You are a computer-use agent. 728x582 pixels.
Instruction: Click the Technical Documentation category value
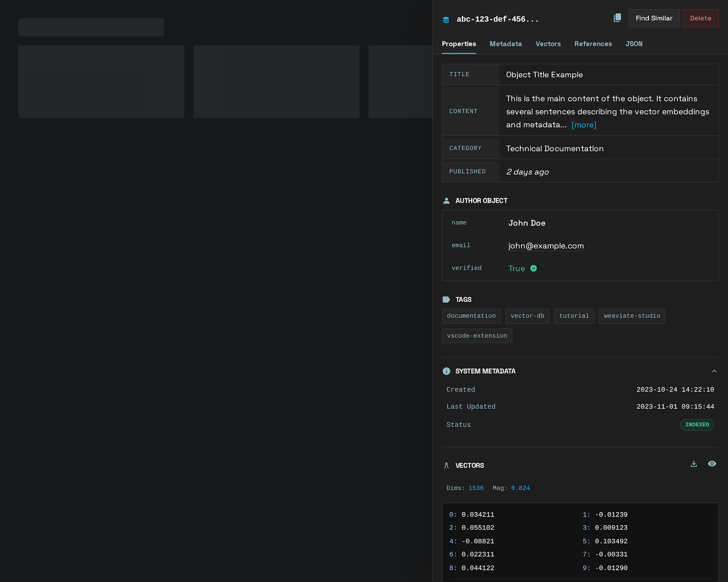(555, 149)
